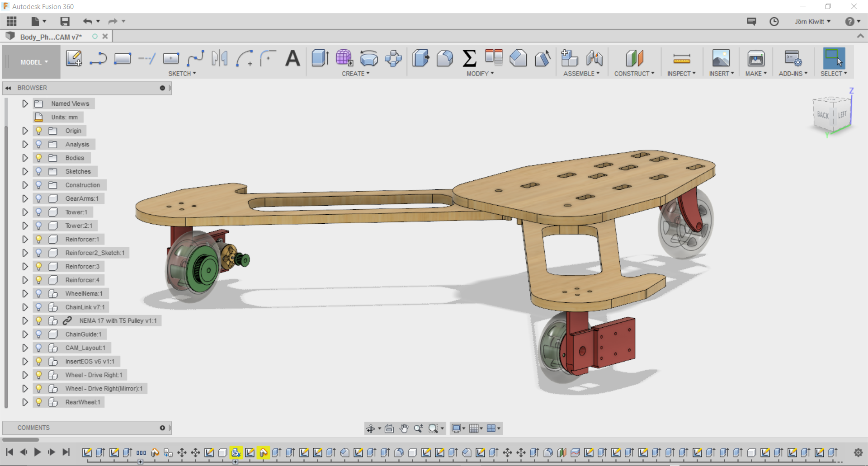Select the Measure ruler icon
The image size is (868, 466).
point(682,58)
